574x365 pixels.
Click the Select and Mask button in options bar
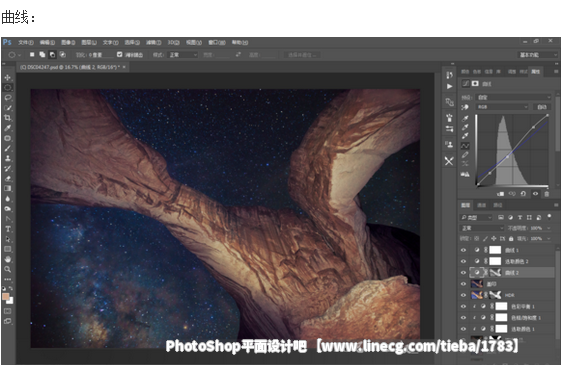(303, 55)
